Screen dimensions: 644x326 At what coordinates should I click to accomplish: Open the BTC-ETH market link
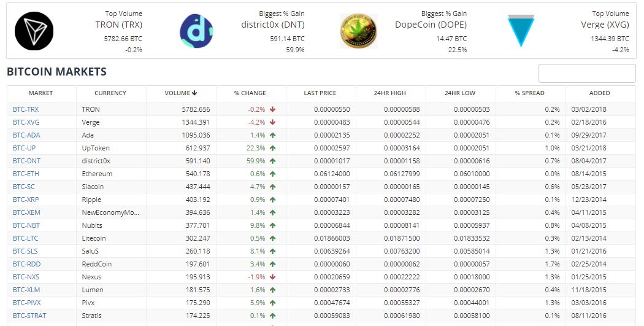click(x=26, y=174)
